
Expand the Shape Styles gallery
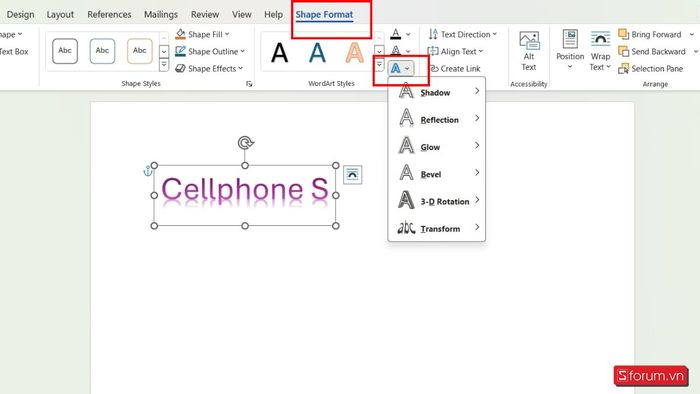click(x=164, y=65)
